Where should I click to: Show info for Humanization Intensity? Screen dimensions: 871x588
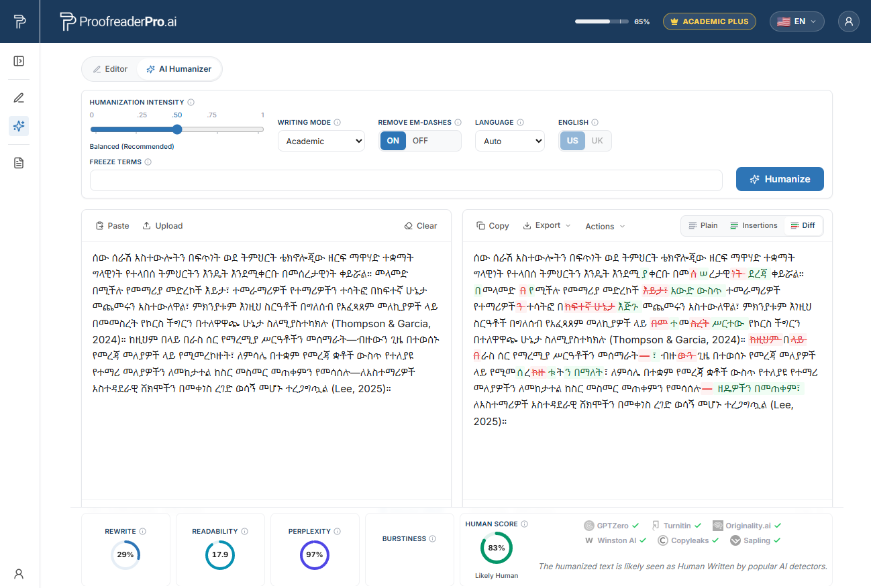(x=191, y=103)
